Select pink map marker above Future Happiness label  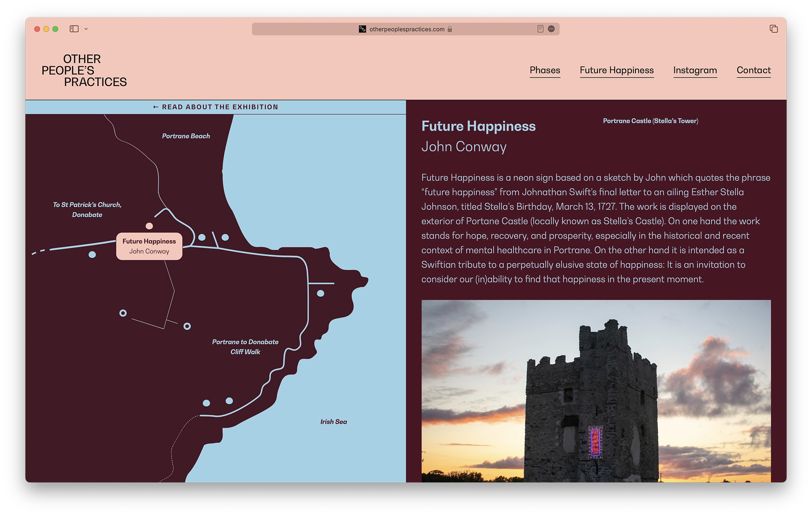pyautogui.click(x=149, y=226)
